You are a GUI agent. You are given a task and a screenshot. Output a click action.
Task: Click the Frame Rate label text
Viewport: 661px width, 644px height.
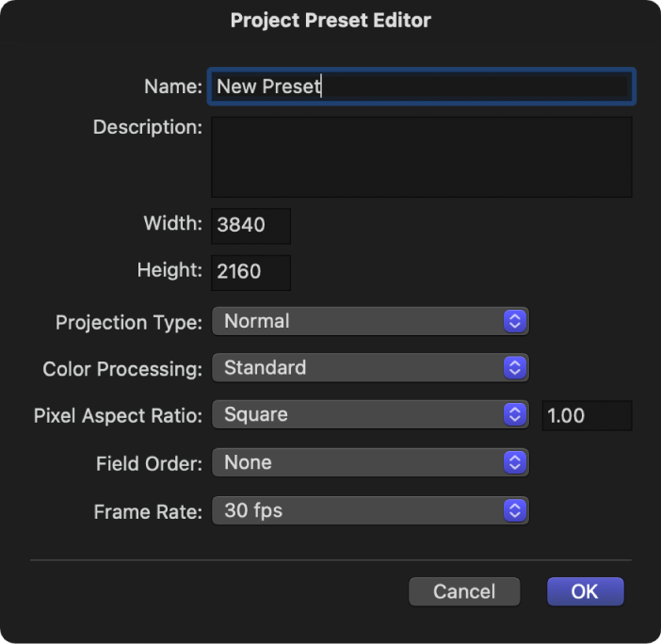tap(148, 512)
